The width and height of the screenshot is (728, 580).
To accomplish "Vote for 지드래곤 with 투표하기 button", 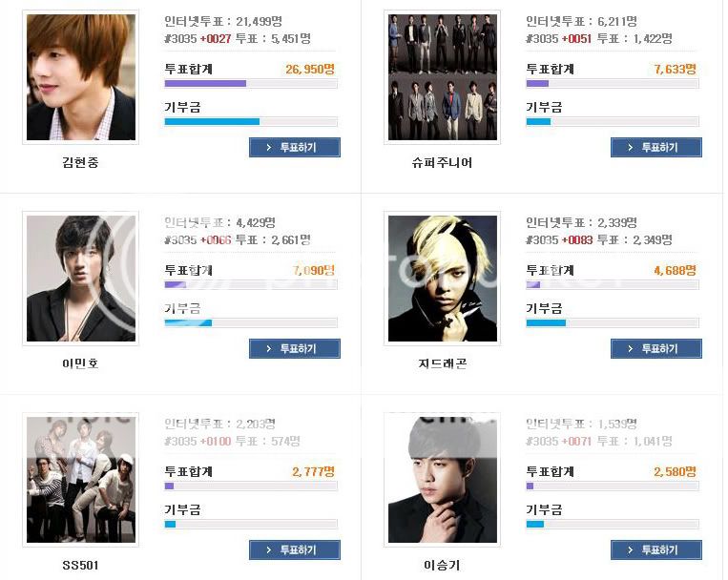I will (x=656, y=348).
